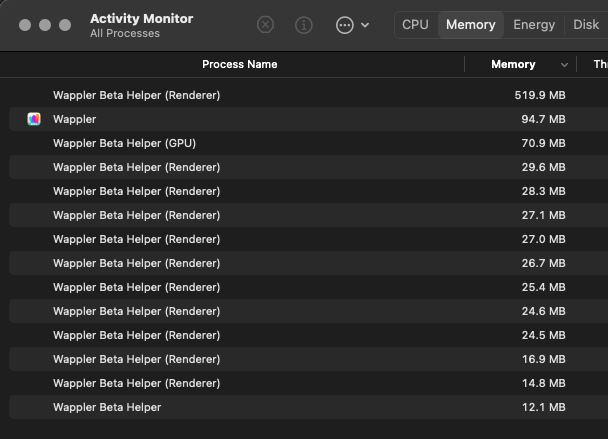The height and width of the screenshot is (439, 608).
Task: Click the 70.9 MB memory value
Action: 543,143
